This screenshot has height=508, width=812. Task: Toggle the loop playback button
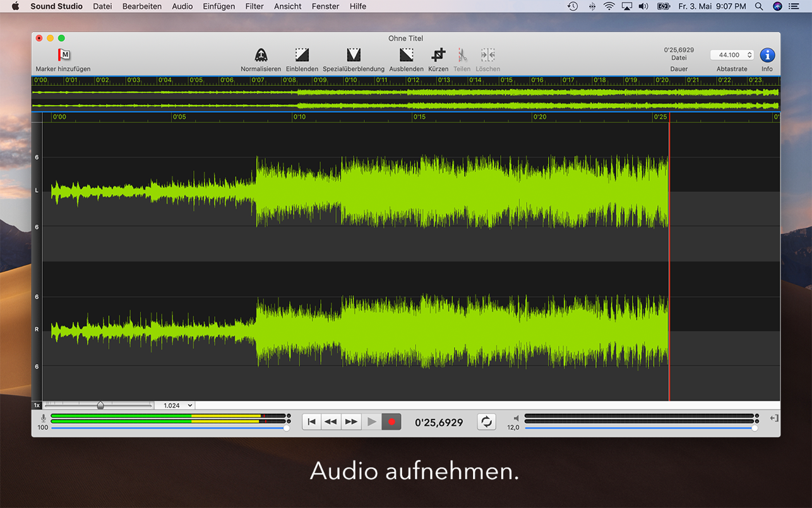[x=486, y=422]
